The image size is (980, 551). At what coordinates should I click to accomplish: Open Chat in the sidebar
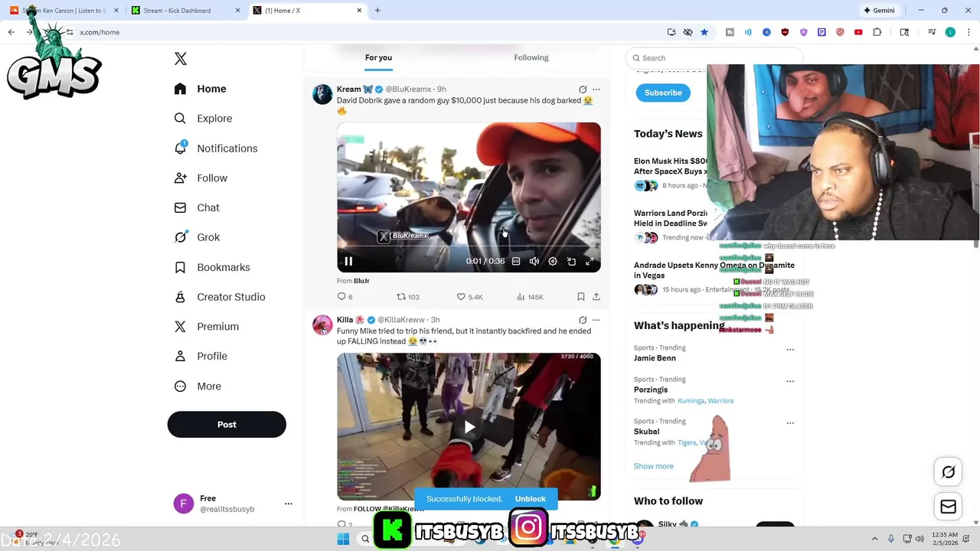(x=198, y=207)
